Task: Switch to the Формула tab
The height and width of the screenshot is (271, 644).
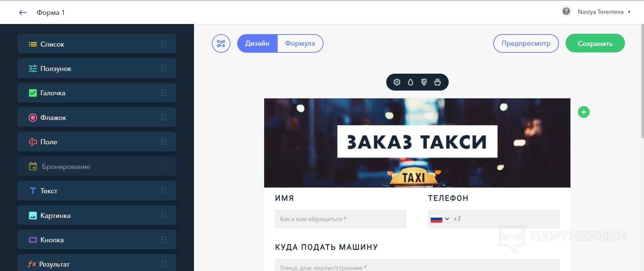Action: click(x=300, y=44)
